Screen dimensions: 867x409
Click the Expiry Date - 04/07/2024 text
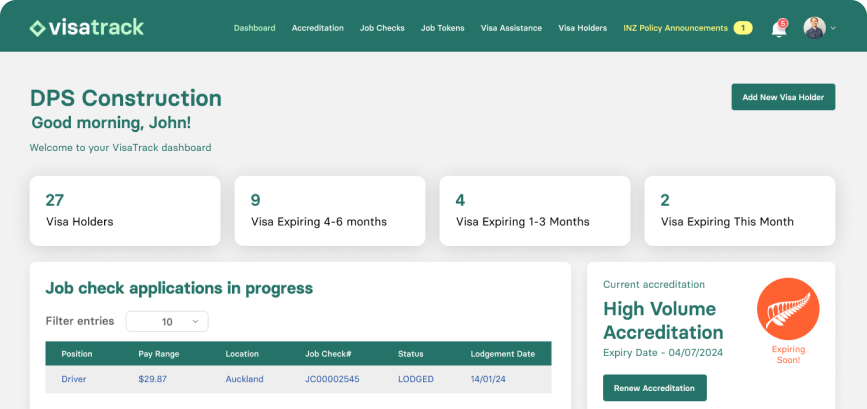tap(662, 353)
